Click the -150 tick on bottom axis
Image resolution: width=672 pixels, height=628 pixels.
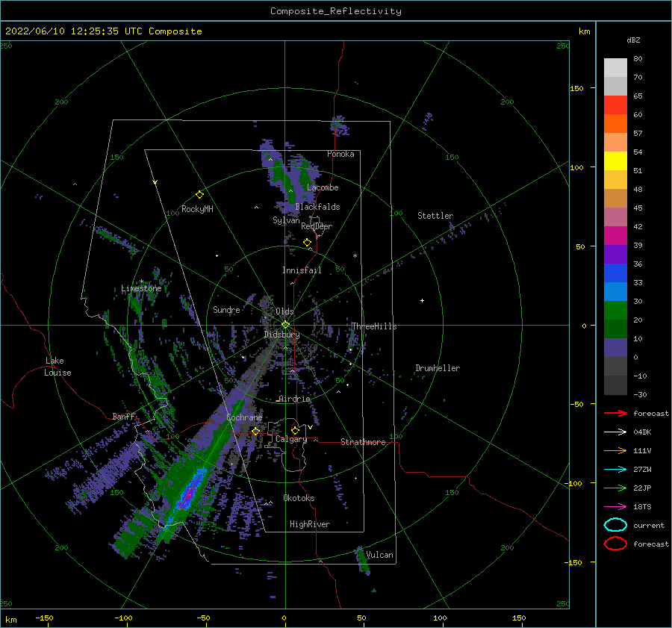coord(44,618)
